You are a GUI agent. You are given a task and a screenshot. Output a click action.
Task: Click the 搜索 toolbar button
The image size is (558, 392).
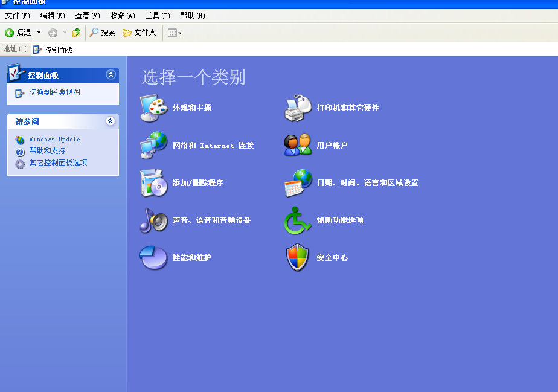tap(102, 33)
